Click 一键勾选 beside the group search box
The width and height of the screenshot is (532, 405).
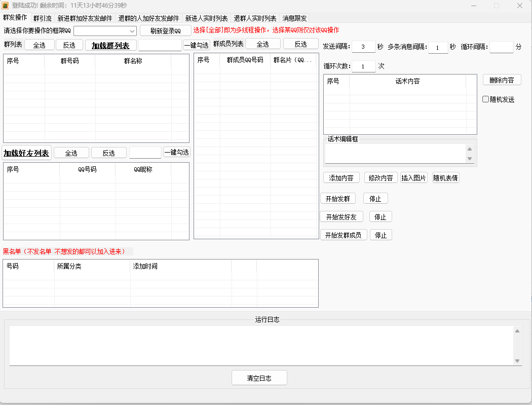[197, 45]
